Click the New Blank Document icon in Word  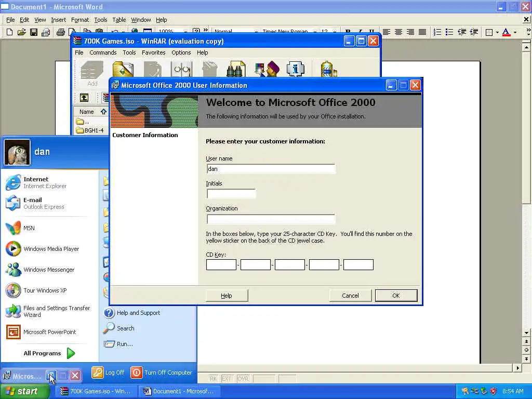coord(9,32)
